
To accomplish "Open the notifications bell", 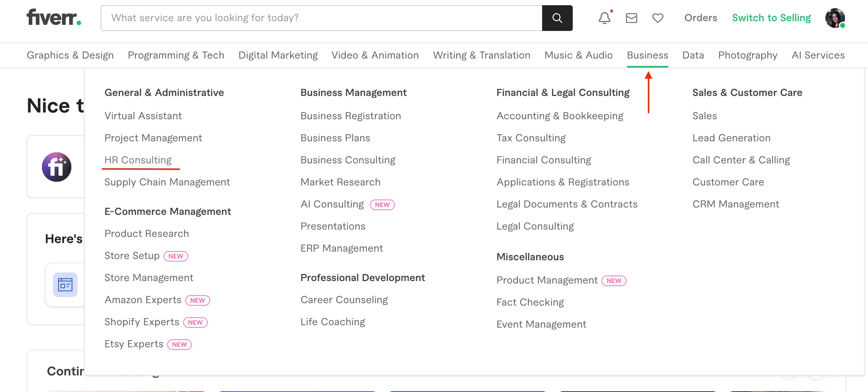I will coord(604,18).
